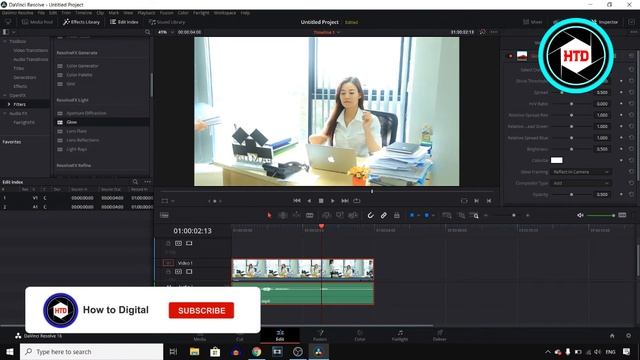Open Composite Type Add dropdown
This screenshot has width=640, height=360.
pos(581,183)
